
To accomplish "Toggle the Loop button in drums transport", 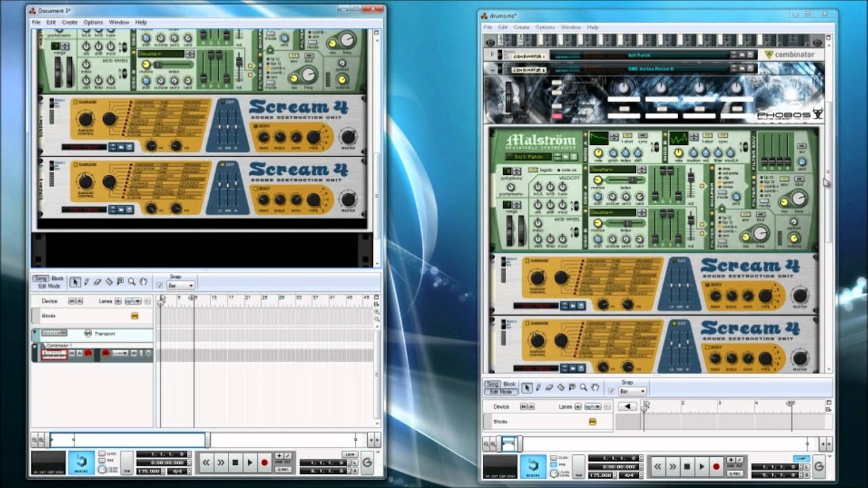I will (802, 458).
